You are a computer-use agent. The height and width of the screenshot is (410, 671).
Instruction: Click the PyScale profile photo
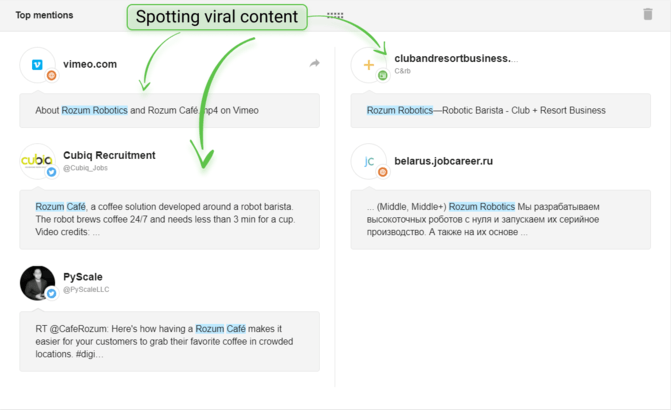tap(38, 283)
